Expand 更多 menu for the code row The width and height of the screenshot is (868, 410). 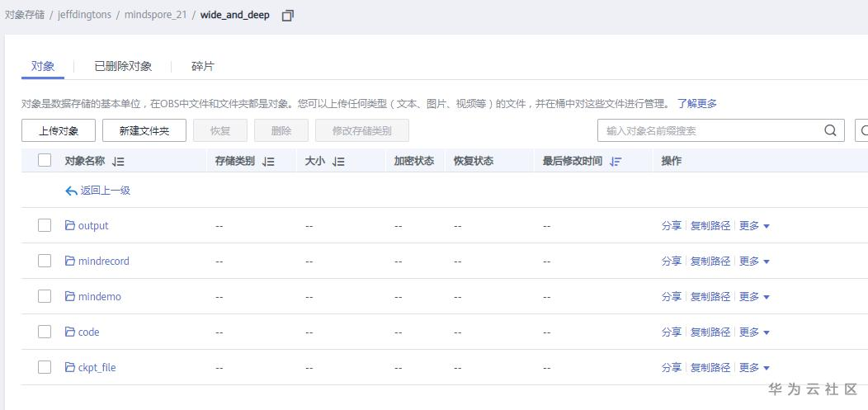(x=754, y=332)
